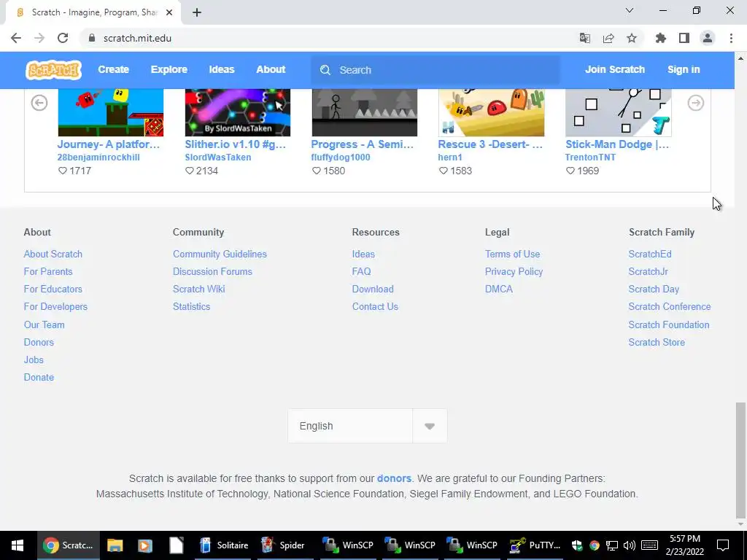This screenshot has height=560, width=747.
Task: Open the Privacy Policy link
Action: coord(514,272)
